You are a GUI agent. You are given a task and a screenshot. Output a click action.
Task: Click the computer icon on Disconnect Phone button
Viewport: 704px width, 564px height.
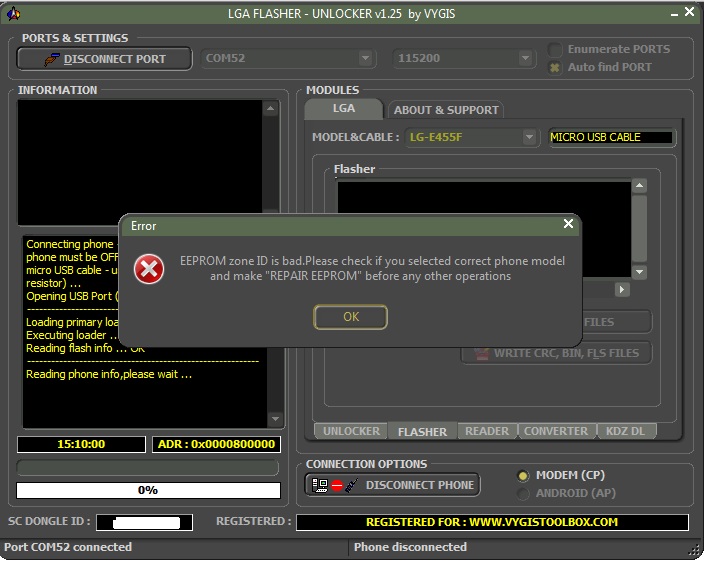(x=320, y=485)
